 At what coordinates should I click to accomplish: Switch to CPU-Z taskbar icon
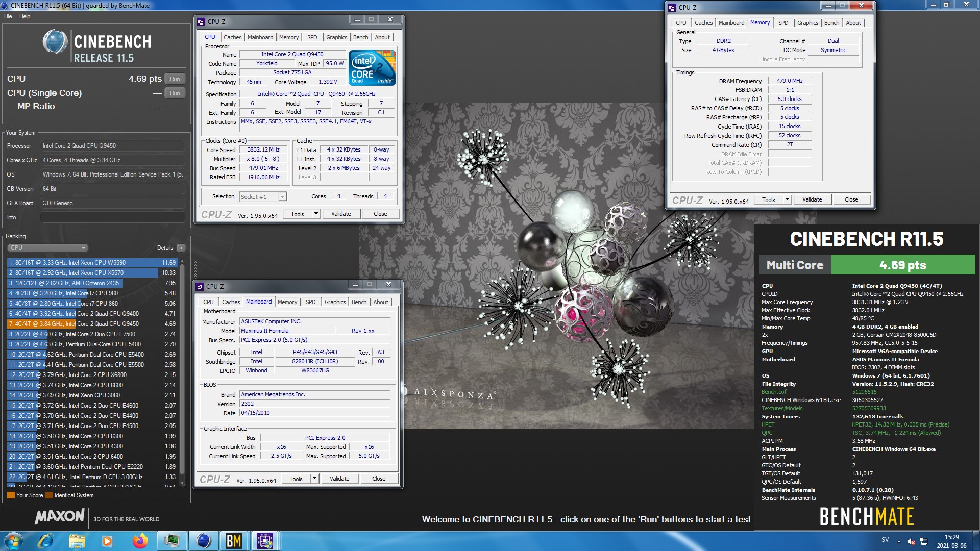tap(265, 541)
